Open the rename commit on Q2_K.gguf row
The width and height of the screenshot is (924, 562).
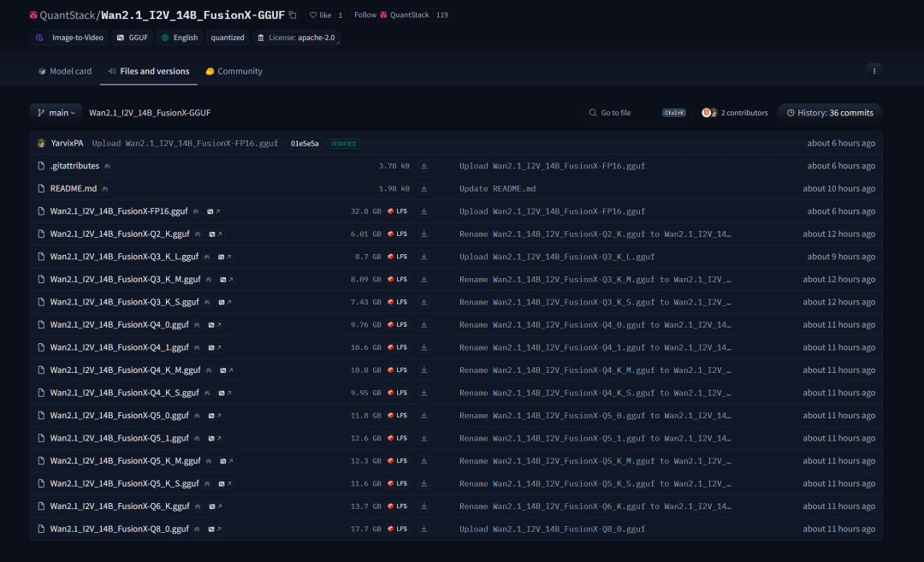pos(595,234)
